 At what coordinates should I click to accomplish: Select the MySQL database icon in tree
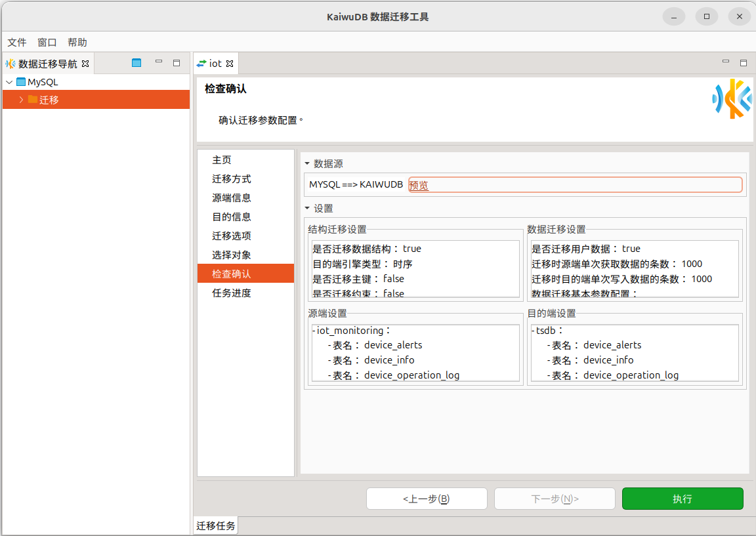[21, 82]
